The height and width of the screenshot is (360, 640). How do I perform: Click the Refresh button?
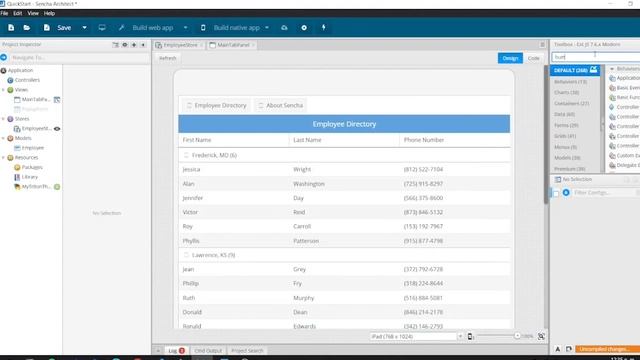tap(167, 58)
